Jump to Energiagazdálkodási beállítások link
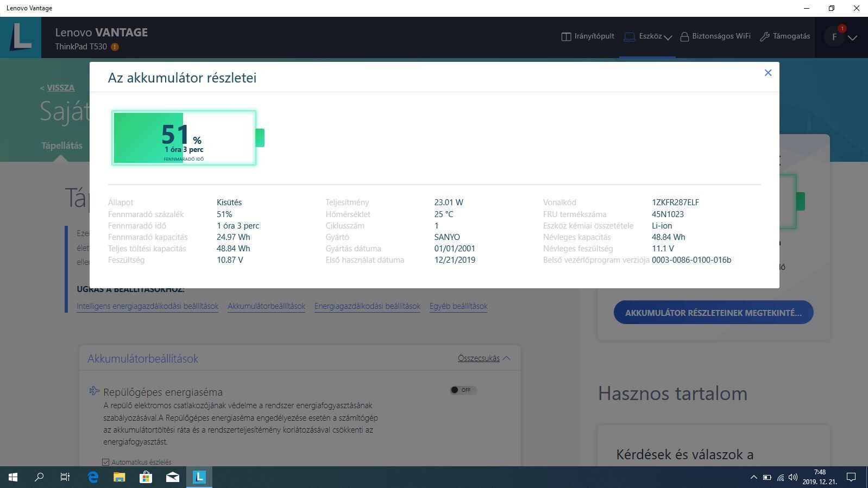 click(367, 306)
